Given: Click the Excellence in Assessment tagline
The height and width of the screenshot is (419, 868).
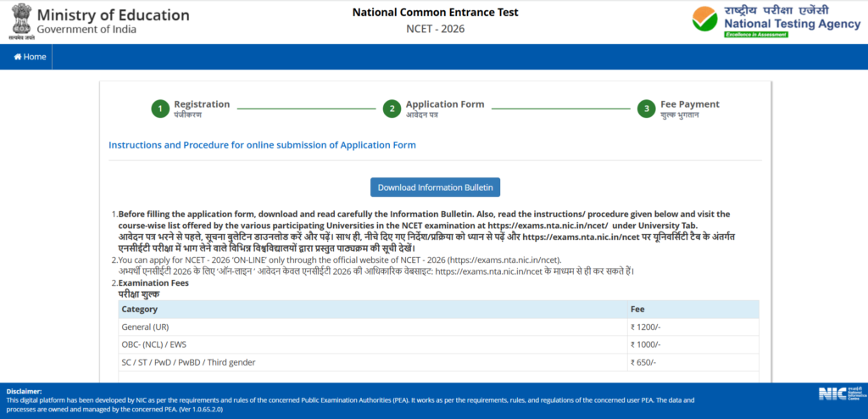Looking at the screenshot, I should 755,35.
